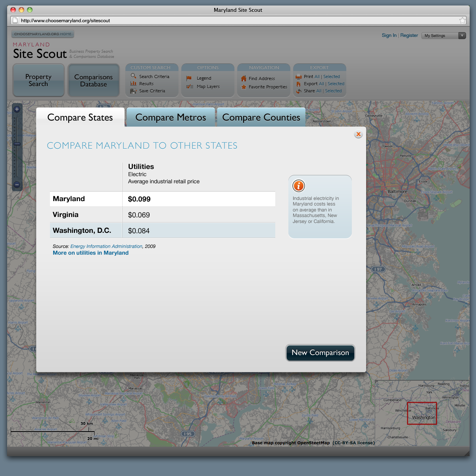Open Favorite Properties
The image size is (476, 476).
point(268,87)
